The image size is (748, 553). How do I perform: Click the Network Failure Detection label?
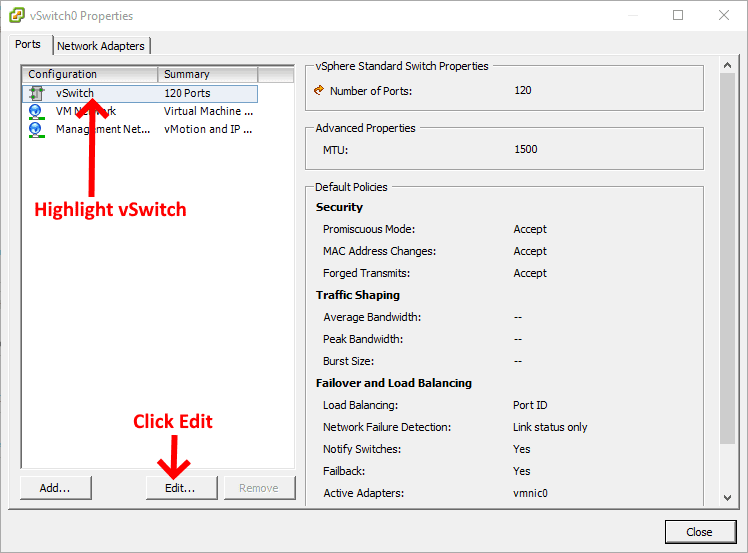(387, 427)
